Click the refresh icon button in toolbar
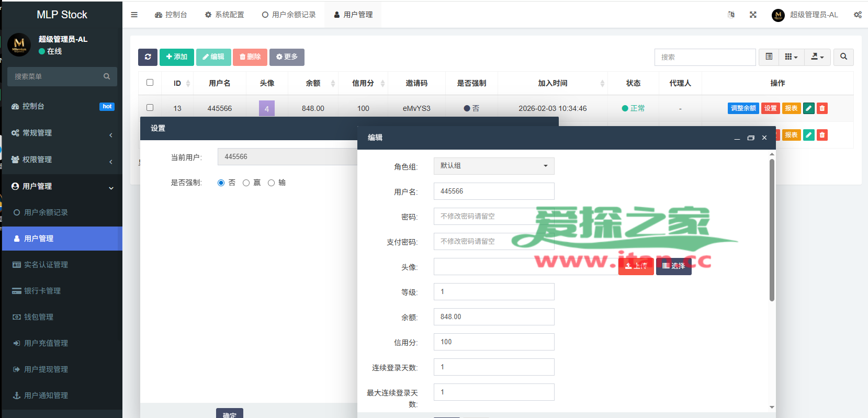The width and height of the screenshot is (868, 418). coord(148,57)
